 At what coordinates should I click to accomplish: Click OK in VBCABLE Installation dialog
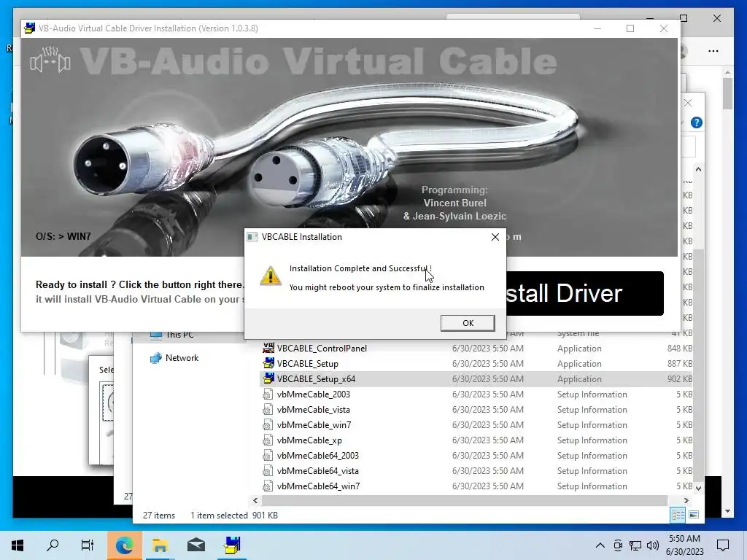tap(468, 323)
